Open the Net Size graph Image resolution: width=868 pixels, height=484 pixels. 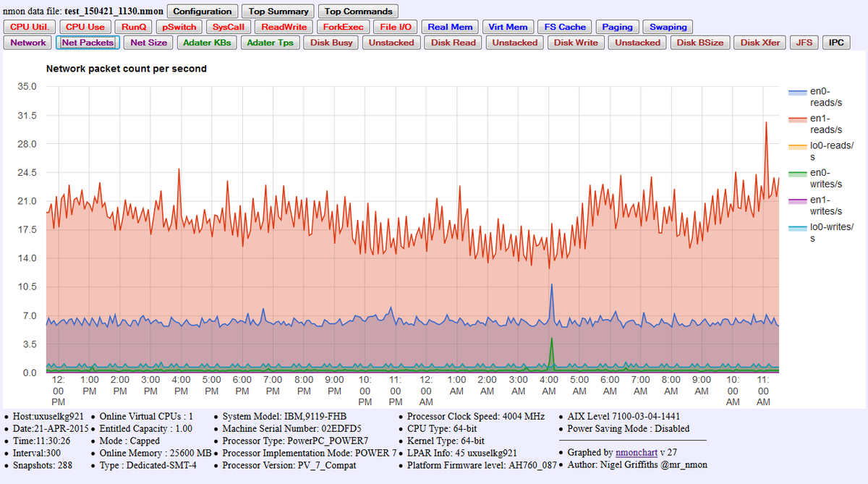pos(148,43)
